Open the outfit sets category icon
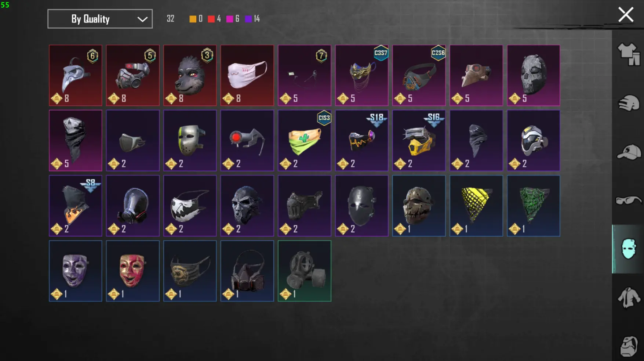Screen dimensions: 644x361 (629, 54)
